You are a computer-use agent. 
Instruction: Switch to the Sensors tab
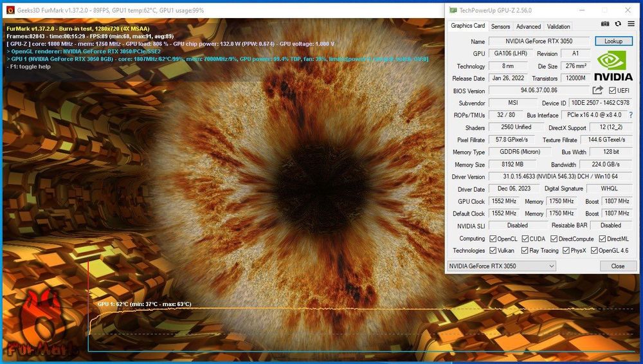(x=500, y=26)
